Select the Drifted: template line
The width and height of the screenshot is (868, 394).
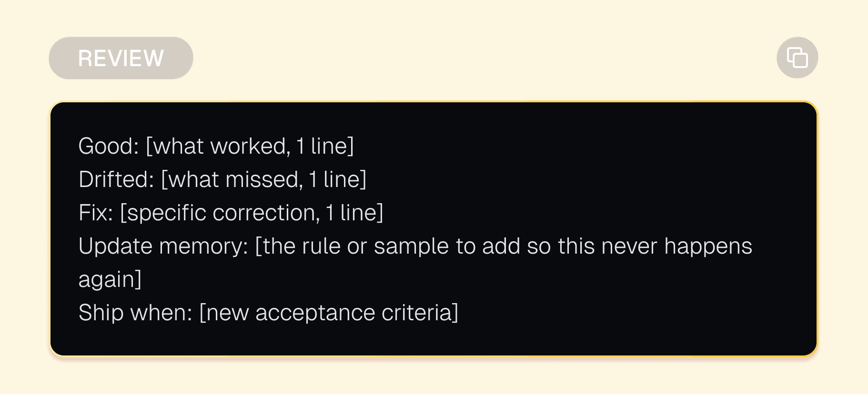click(x=223, y=179)
